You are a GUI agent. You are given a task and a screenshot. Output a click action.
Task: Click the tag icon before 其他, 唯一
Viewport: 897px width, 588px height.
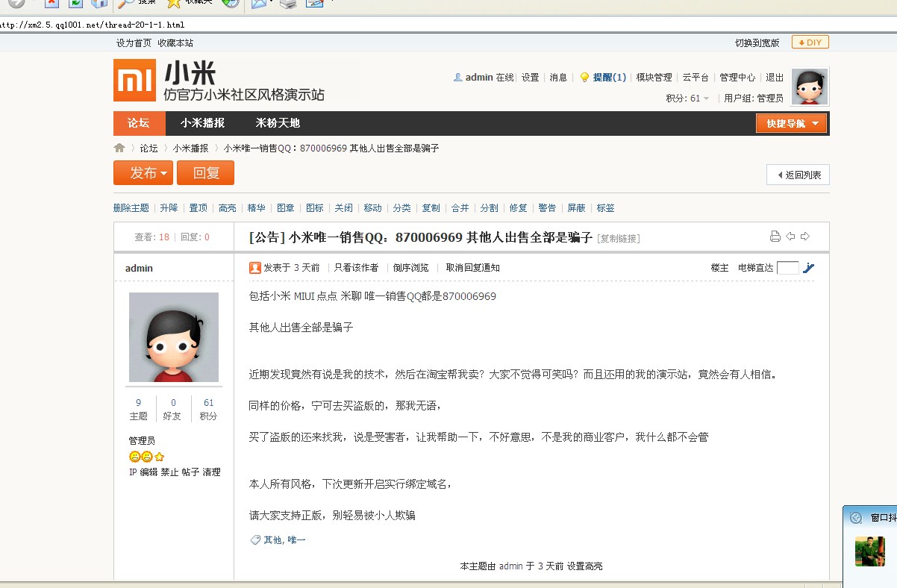click(255, 539)
